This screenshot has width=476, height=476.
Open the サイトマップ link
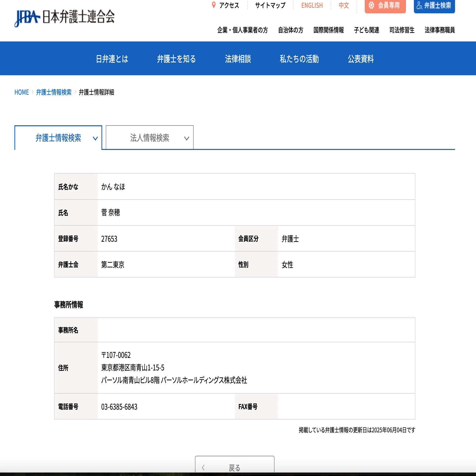[270, 5]
